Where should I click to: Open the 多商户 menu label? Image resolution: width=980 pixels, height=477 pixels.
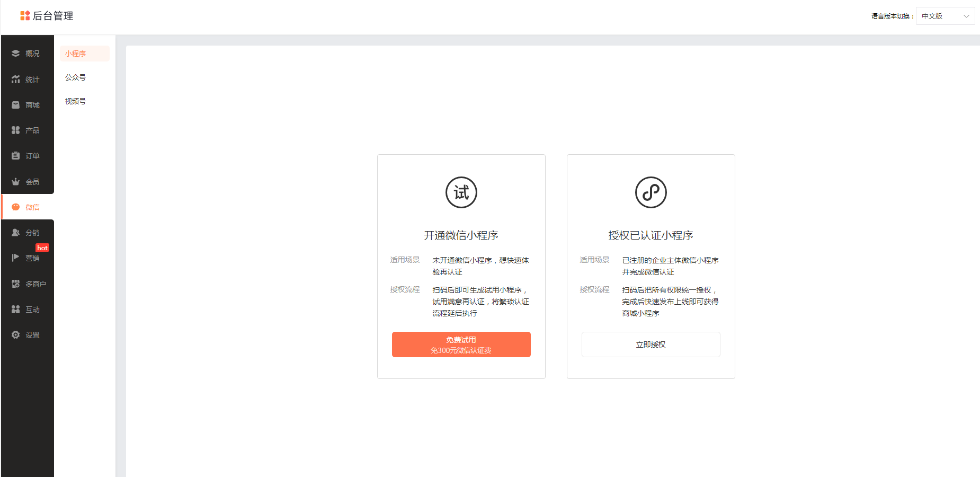[x=35, y=284]
